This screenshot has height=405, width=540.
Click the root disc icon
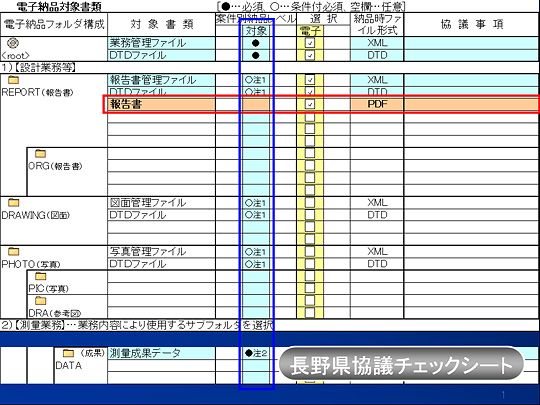pos(13,43)
